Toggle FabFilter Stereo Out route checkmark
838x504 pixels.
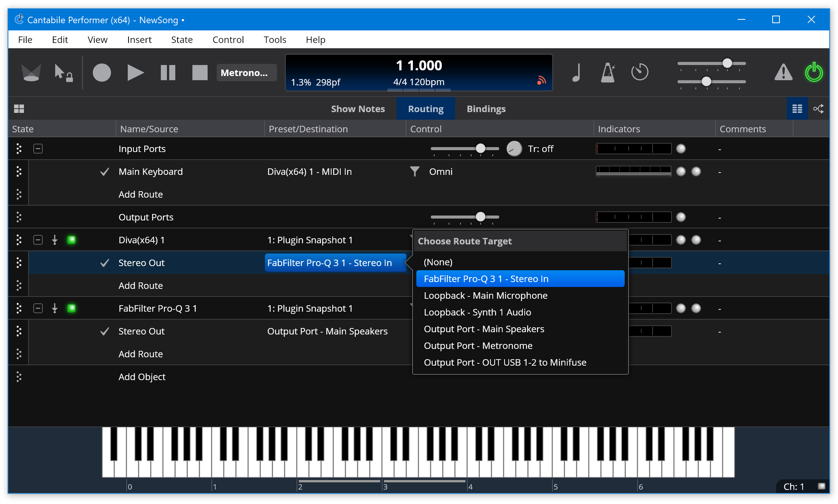pyautogui.click(x=105, y=331)
